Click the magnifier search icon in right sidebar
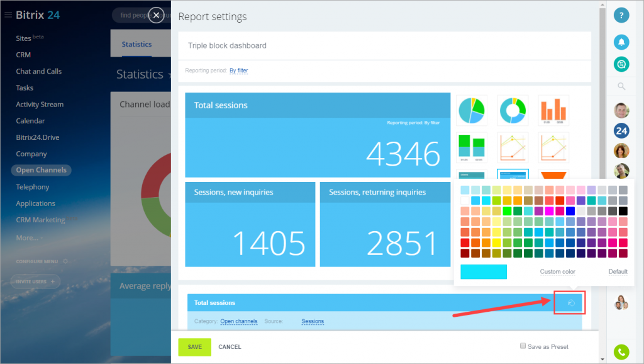Image resolution: width=644 pixels, height=364 pixels. (x=621, y=86)
